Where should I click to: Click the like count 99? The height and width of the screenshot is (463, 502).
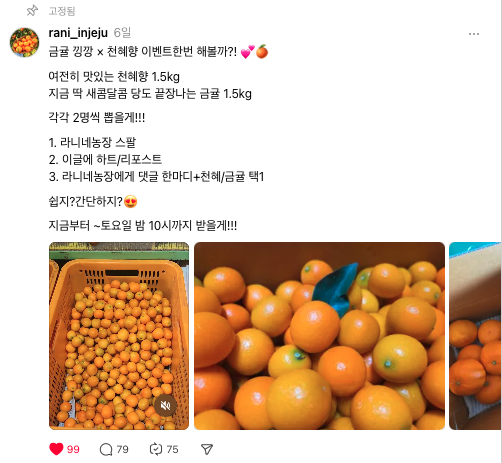(73, 449)
